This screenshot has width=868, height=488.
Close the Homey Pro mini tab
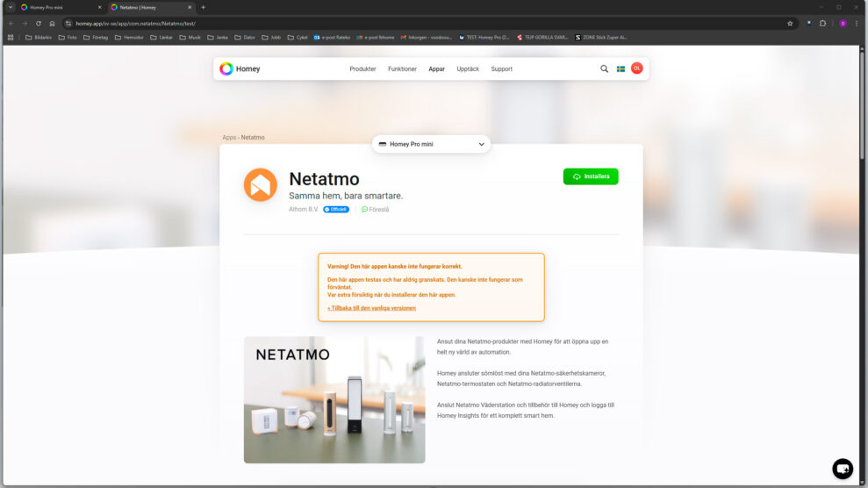[100, 7]
